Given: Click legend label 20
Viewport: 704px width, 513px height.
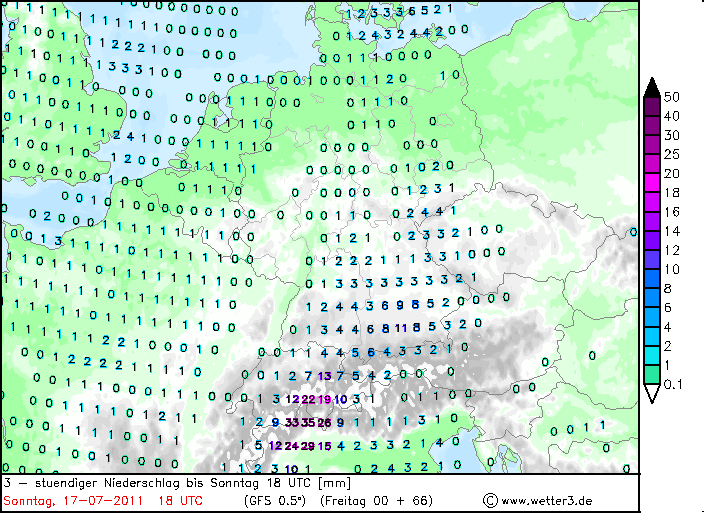Looking at the screenshot, I should (672, 174).
